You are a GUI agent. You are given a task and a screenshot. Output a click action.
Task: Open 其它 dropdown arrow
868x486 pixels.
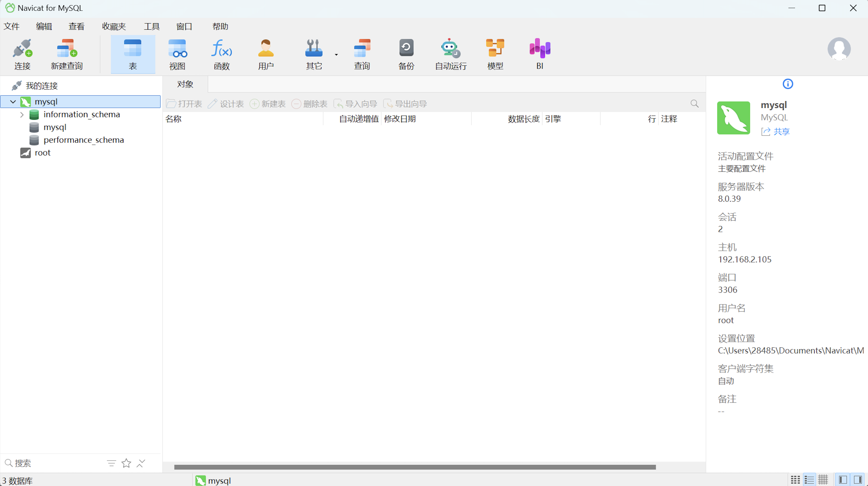[336, 54]
